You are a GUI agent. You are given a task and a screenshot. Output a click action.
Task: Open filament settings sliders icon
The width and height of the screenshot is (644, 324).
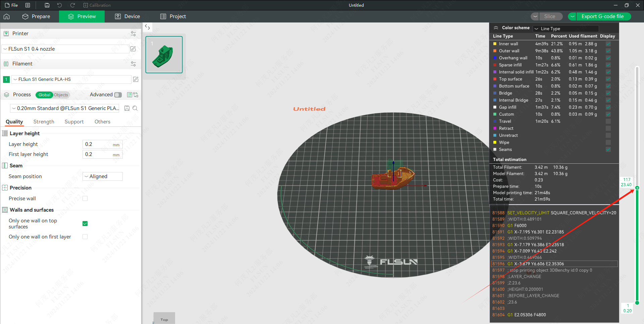[x=133, y=64]
